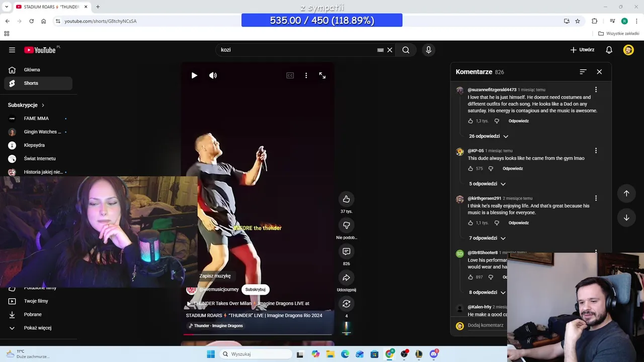The image size is (644, 362).
Task: Open Świat Internetu subscription channel
Action: (x=38, y=159)
